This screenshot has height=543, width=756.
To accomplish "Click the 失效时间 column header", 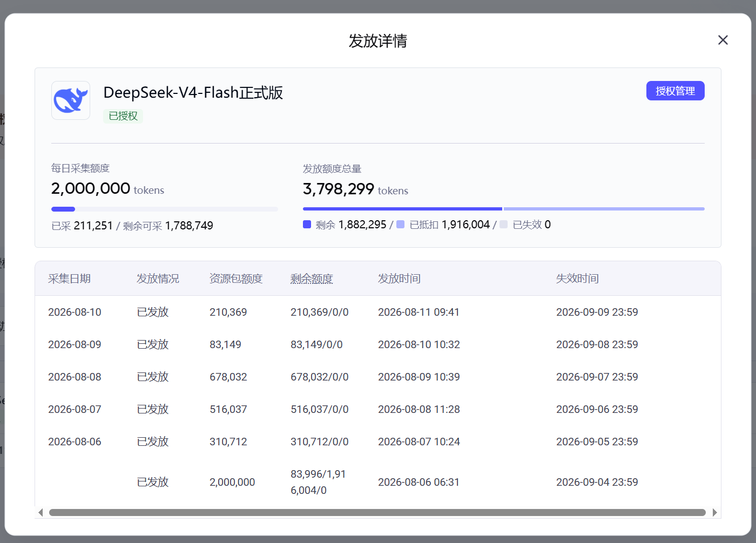I will tap(577, 279).
